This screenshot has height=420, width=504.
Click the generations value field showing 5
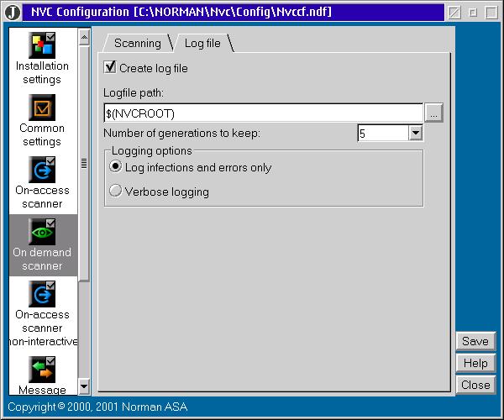383,133
